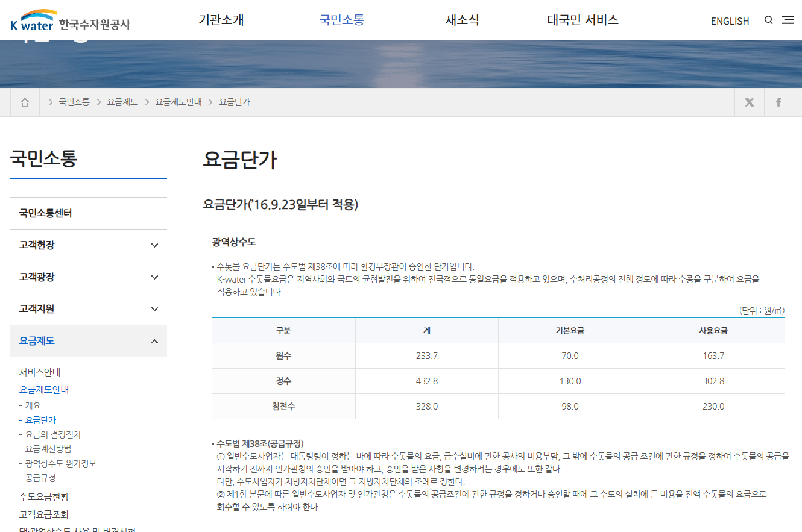802x532 pixels.
Task: Open the 공급규정 sidebar link
Action: tap(41, 478)
